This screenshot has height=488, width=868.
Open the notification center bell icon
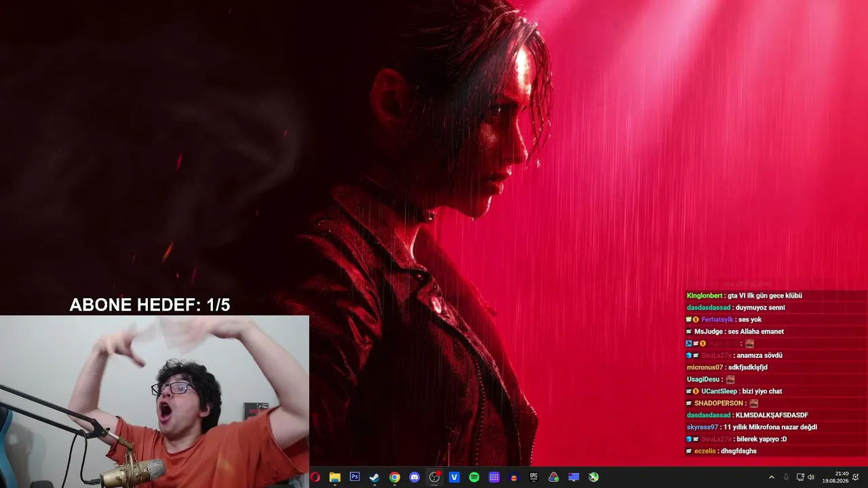click(x=856, y=477)
